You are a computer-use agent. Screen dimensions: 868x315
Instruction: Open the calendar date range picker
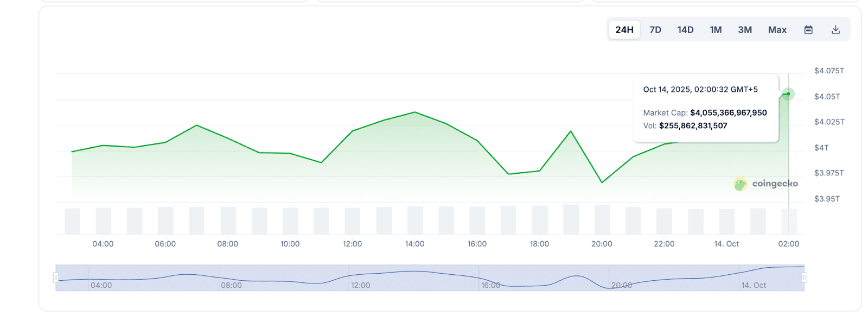[x=808, y=30]
